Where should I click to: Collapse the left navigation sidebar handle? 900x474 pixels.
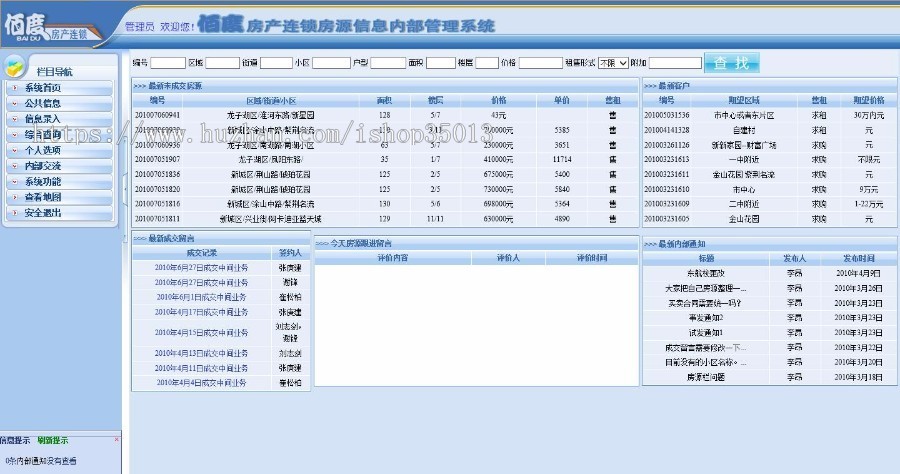[x=125, y=190]
